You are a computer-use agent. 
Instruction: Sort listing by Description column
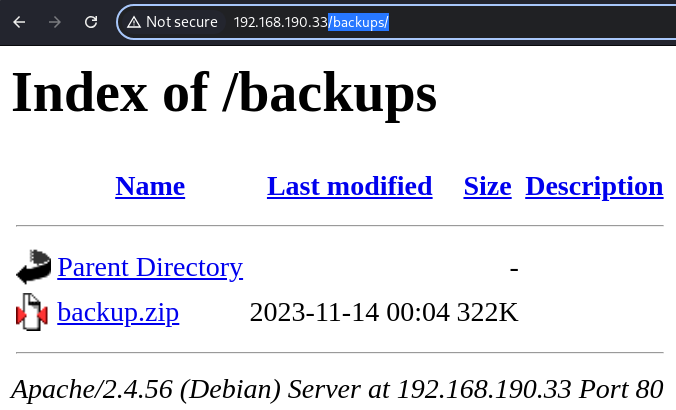click(594, 186)
